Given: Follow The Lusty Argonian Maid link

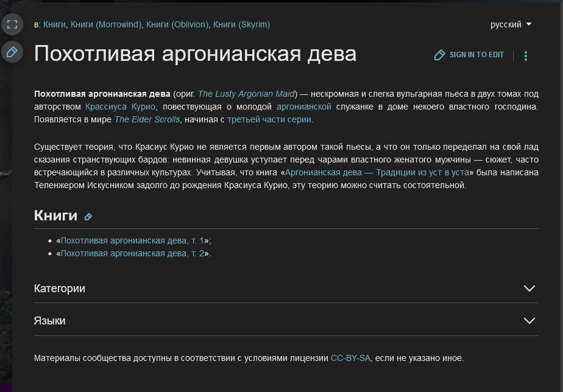Looking at the screenshot, I should point(246,94).
